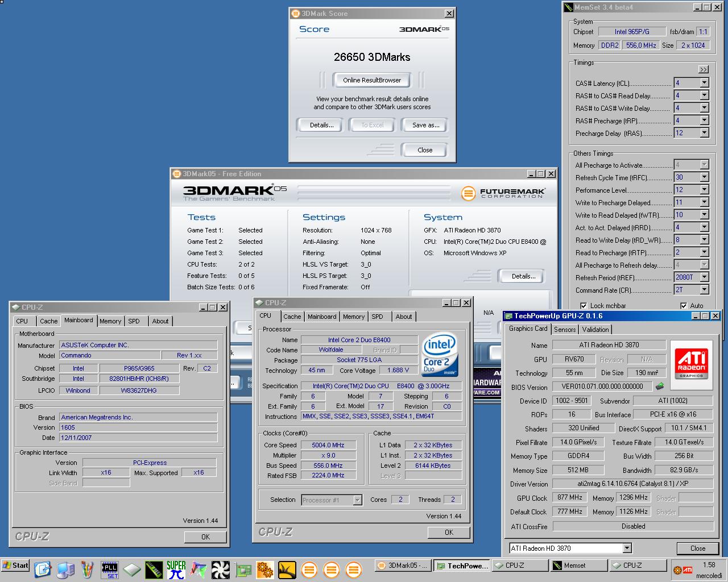The height and width of the screenshot is (582, 728).
Task: Click the ATI tray icon in system tray
Action: (688, 570)
